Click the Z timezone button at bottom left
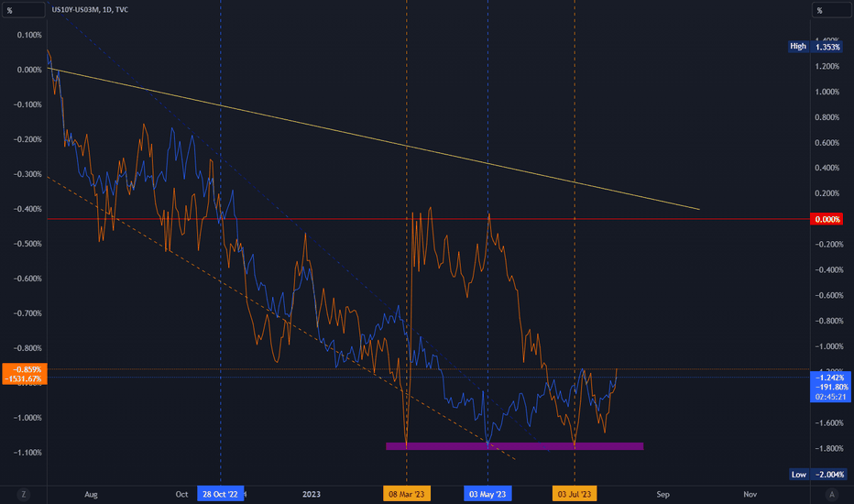The height and width of the screenshot is (504, 854). coord(24,494)
